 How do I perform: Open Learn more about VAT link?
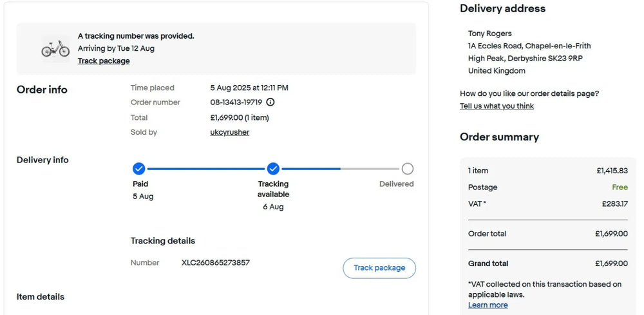click(488, 305)
